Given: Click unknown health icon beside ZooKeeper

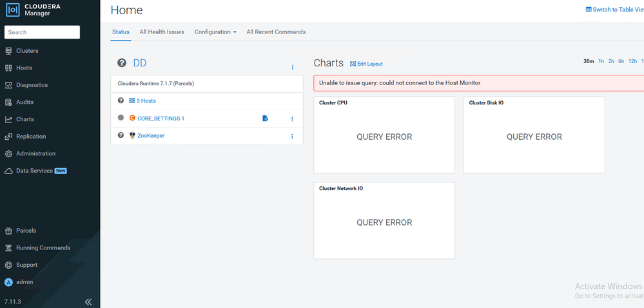Looking at the screenshot, I should coord(121,135).
